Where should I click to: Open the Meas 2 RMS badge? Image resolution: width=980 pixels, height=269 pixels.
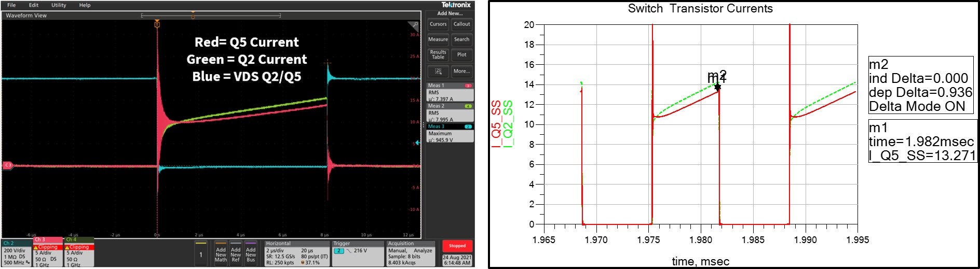pyautogui.click(x=450, y=112)
